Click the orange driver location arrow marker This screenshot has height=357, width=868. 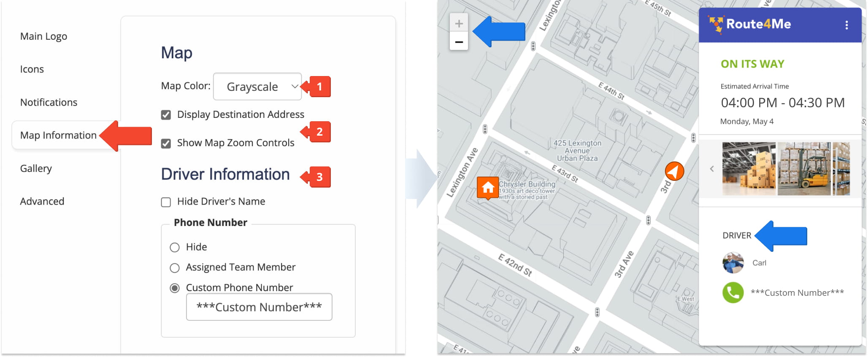click(674, 171)
